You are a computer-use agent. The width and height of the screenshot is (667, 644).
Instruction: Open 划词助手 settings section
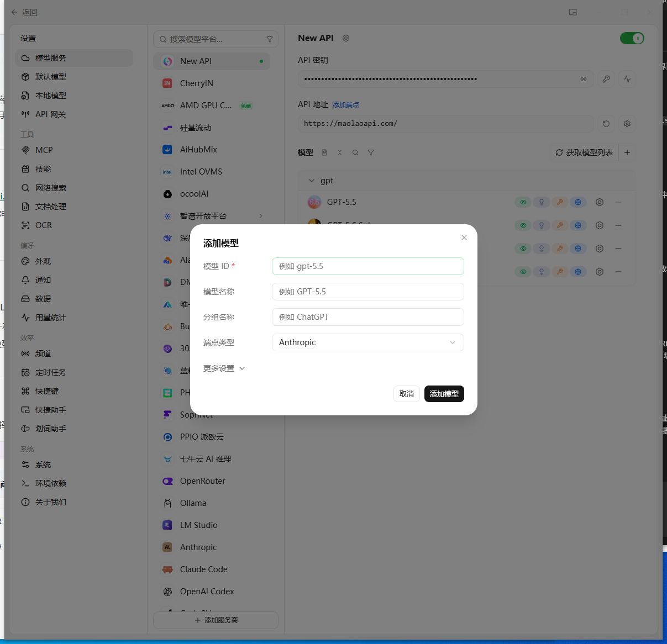[x=74, y=429]
